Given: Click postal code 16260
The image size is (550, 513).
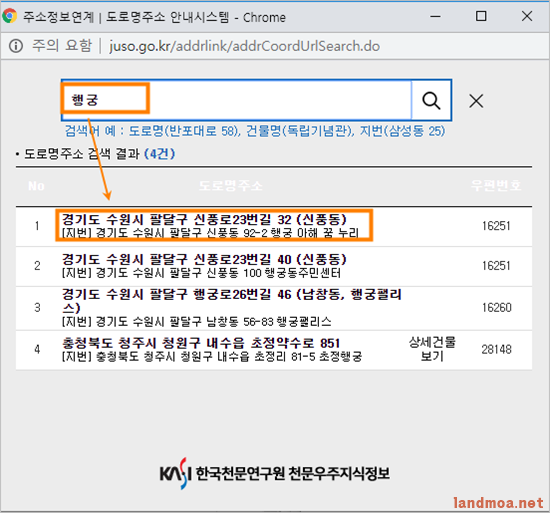Looking at the screenshot, I should 496,308.
